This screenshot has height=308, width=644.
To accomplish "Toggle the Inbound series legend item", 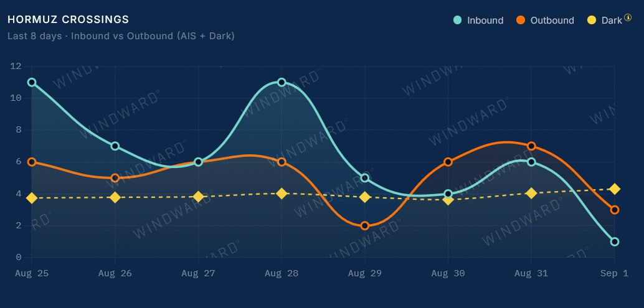I will (x=478, y=20).
